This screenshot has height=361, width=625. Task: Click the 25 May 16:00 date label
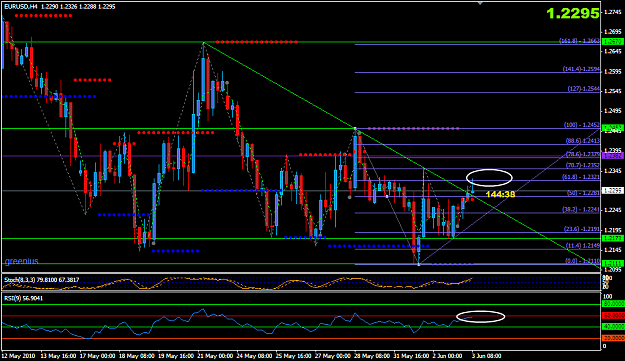click(293, 356)
